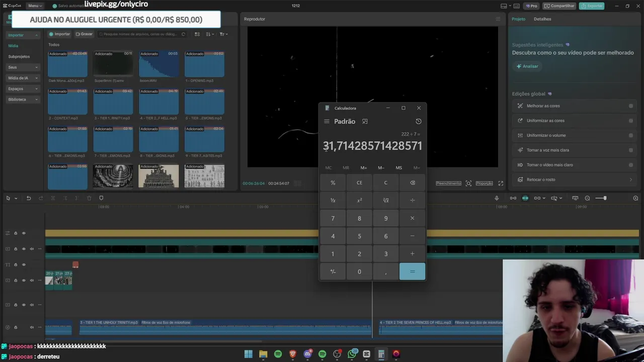Switch to the Detalhes tab
The height and width of the screenshot is (362, 644).
tap(542, 19)
